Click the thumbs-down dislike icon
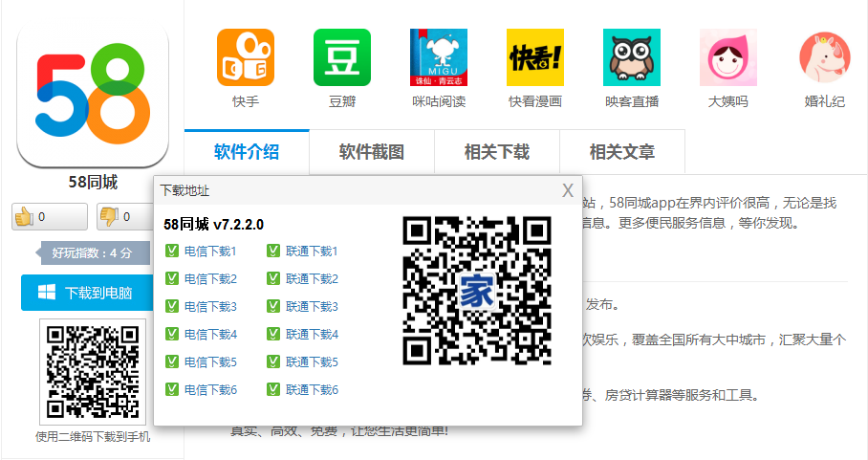This screenshot has height=460, width=868. point(109,216)
